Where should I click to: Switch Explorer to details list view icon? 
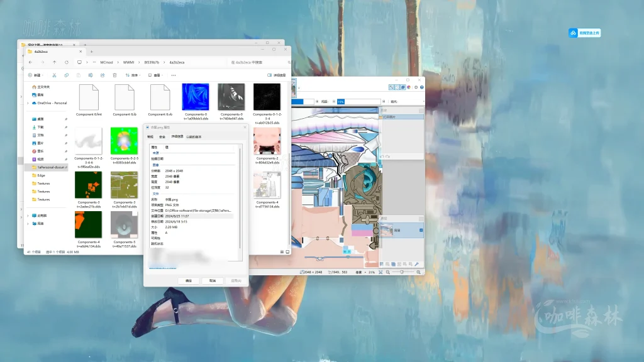point(282,251)
